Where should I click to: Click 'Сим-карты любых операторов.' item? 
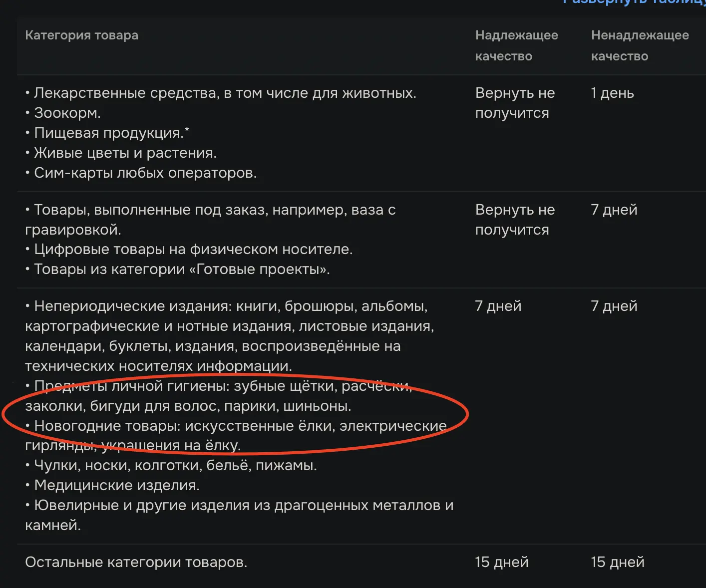141,173
